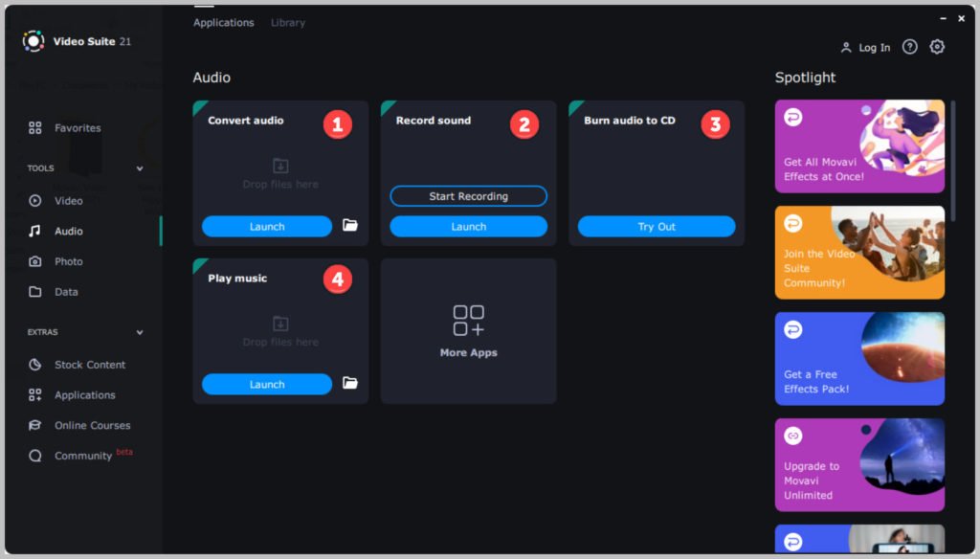Click Try Out for Burn audio to CD
980x559 pixels.
pyautogui.click(x=657, y=226)
